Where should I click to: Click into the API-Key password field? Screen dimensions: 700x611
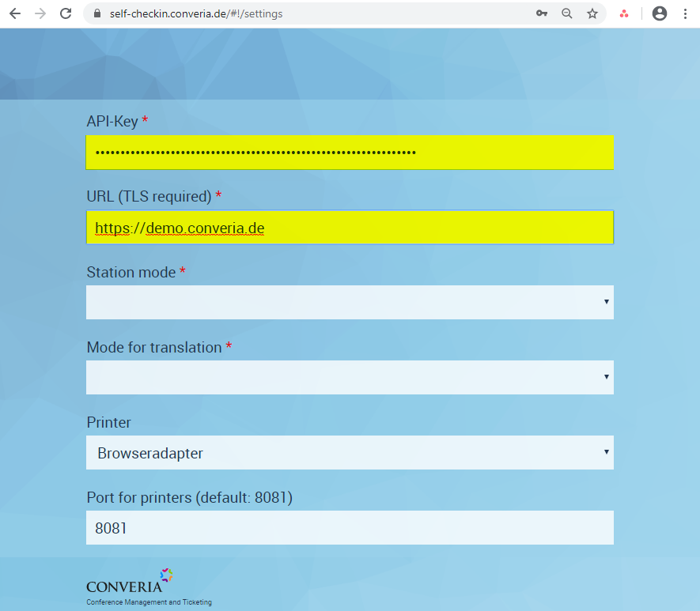tap(349, 153)
